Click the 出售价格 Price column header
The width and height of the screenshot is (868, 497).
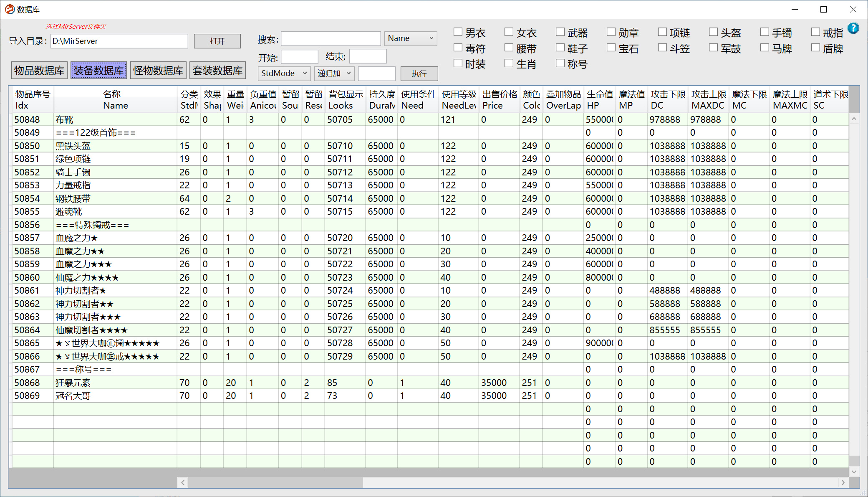coord(500,100)
